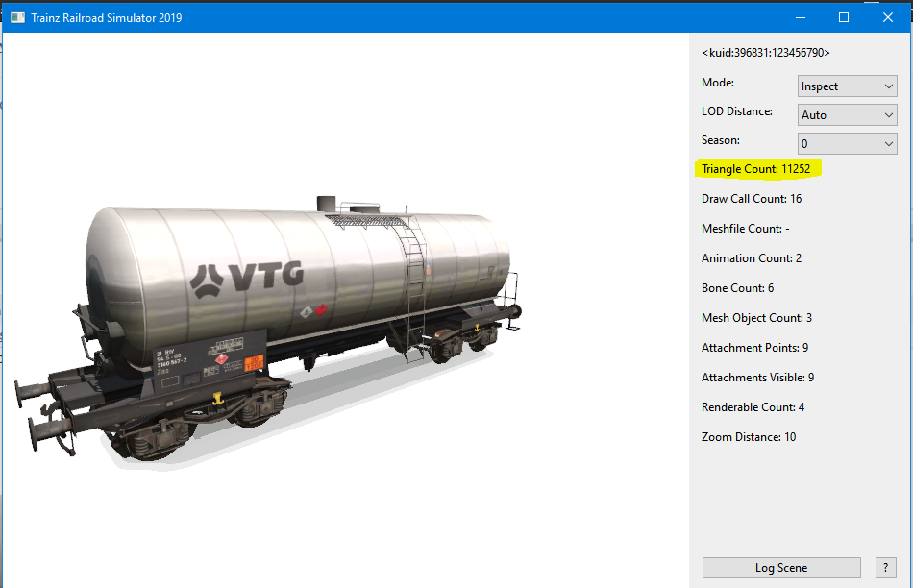This screenshot has width=913, height=588.
Task: Click the Mode: label
Action: (x=718, y=83)
